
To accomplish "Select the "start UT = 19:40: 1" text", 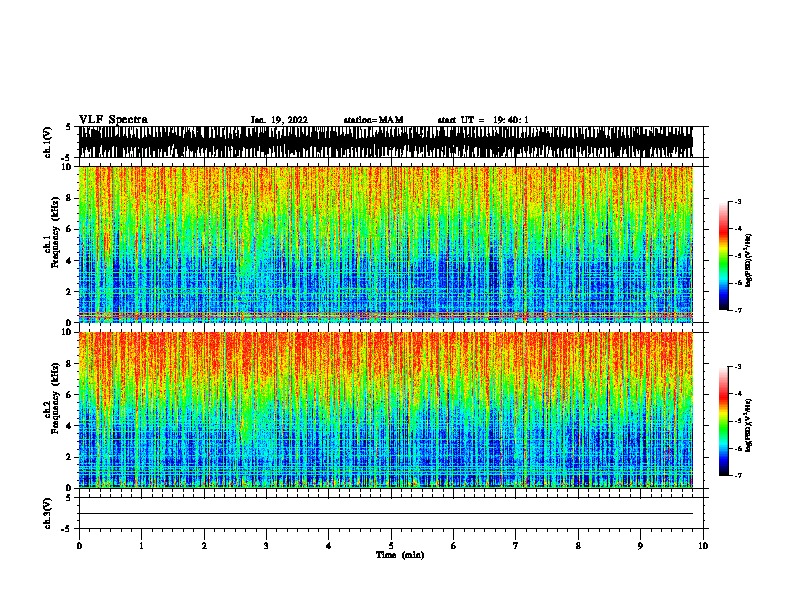I will 483,120.
